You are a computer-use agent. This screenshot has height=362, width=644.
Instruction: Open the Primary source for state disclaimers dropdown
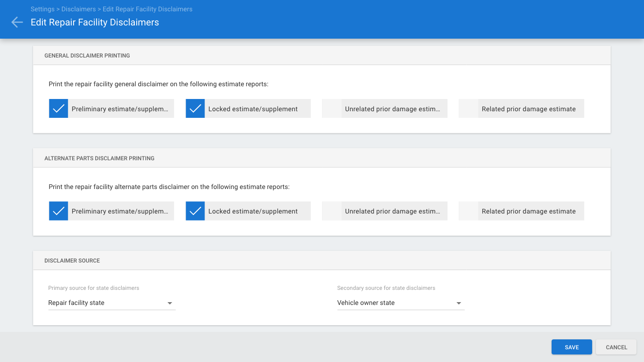pyautogui.click(x=112, y=303)
